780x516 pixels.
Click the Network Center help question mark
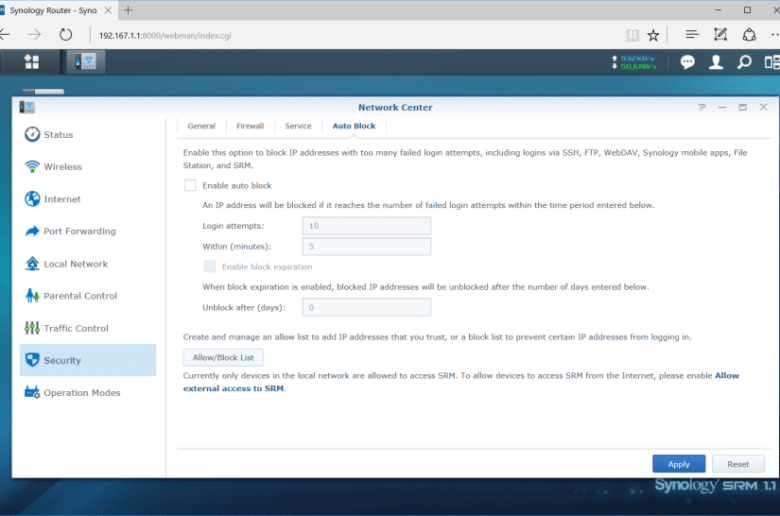(701, 107)
